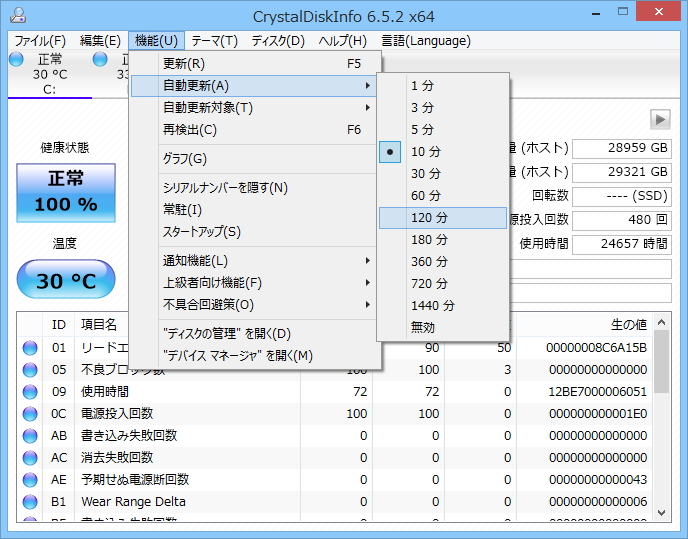Screen dimensions: 688x539
Task: Disable auto refresh with 無効
Action: point(443,327)
